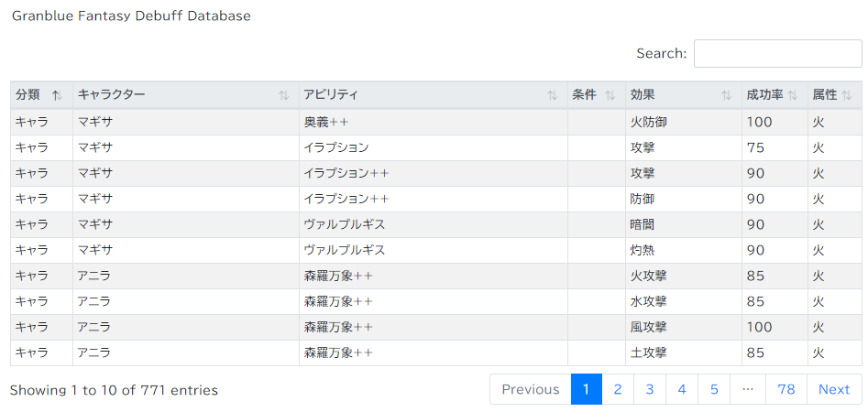Select the 奥義++ ability cell

tap(434, 122)
